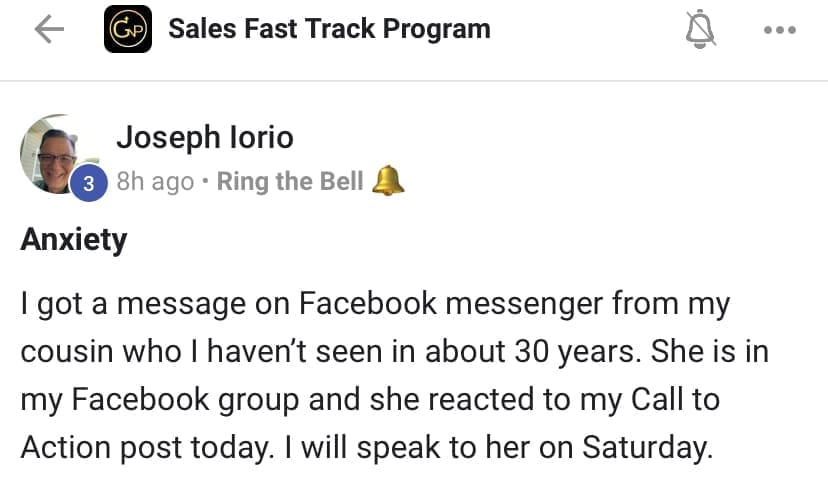The height and width of the screenshot is (499, 828).
Task: Go back using the left arrow
Action: click(x=49, y=29)
